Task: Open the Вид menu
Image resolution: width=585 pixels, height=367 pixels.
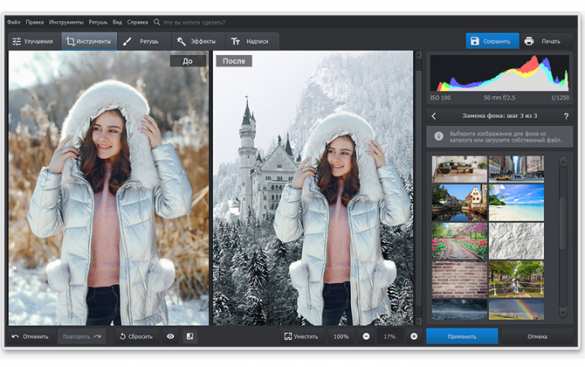Action: click(117, 22)
